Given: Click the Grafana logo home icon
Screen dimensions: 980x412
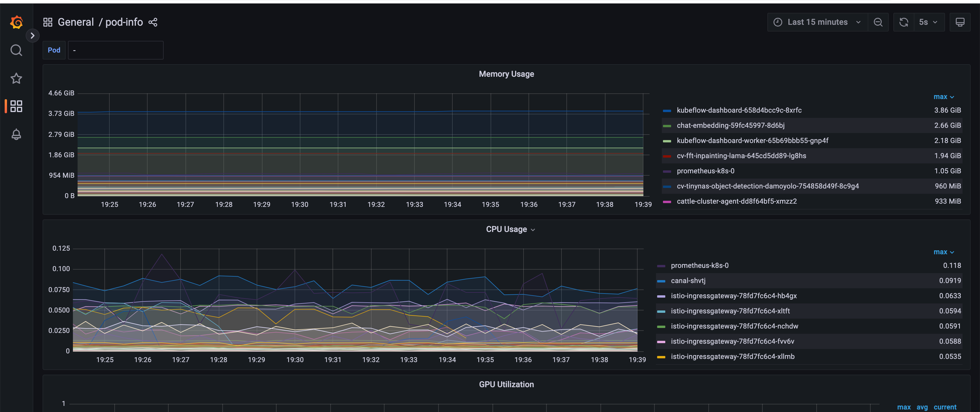Looking at the screenshot, I should (16, 22).
